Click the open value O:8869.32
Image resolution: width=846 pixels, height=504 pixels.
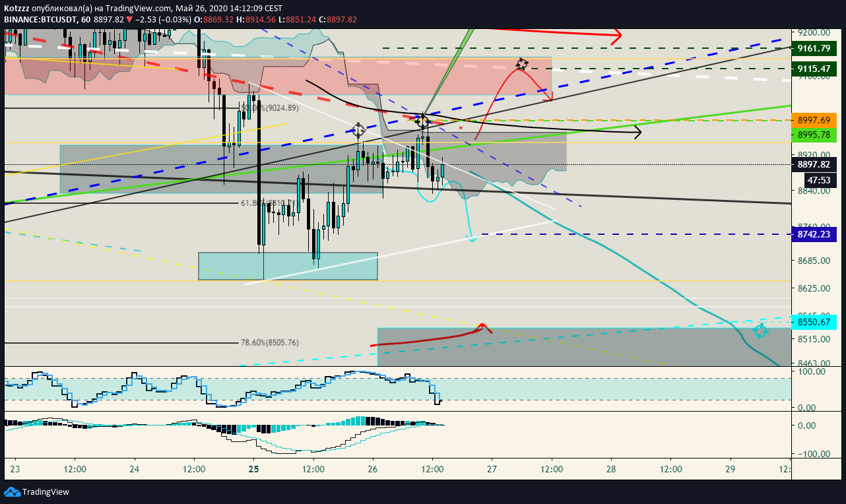pos(215,20)
